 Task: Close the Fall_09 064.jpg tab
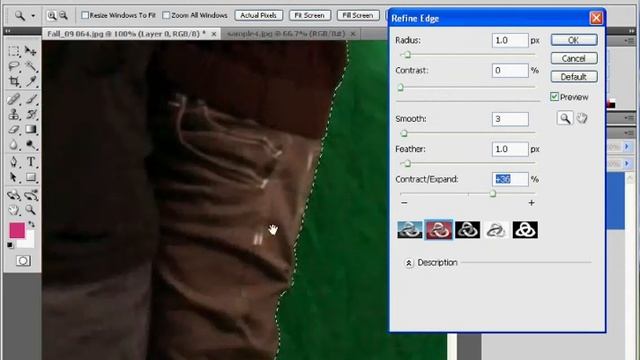click(x=213, y=34)
